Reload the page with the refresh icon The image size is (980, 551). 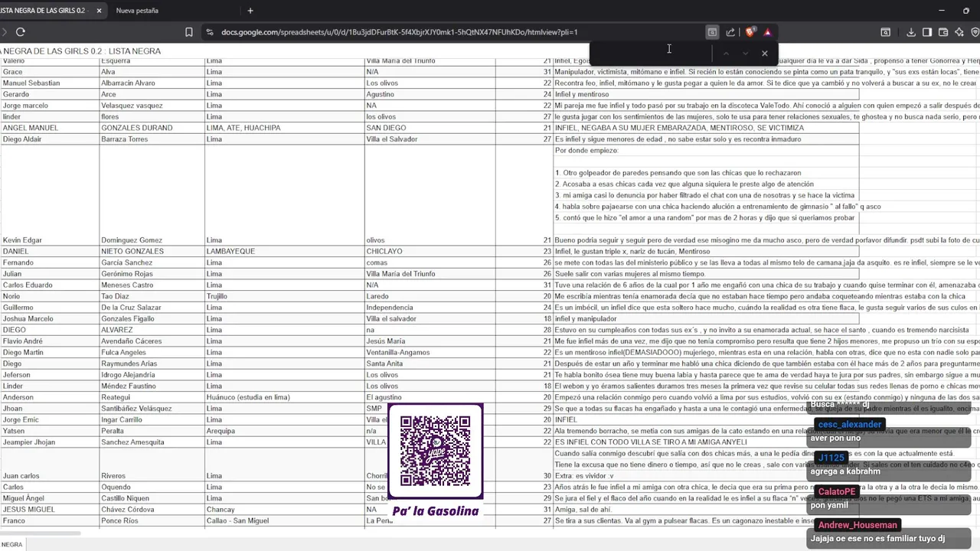tap(21, 32)
